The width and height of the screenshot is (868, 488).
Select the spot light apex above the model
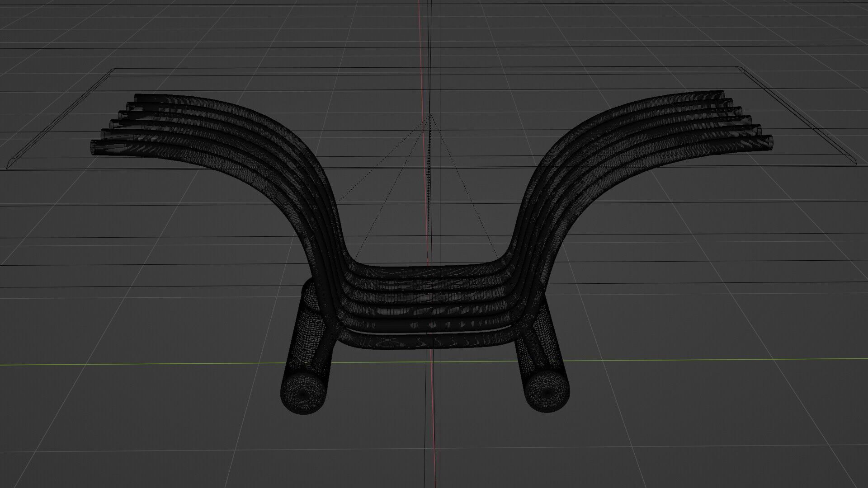(x=430, y=115)
